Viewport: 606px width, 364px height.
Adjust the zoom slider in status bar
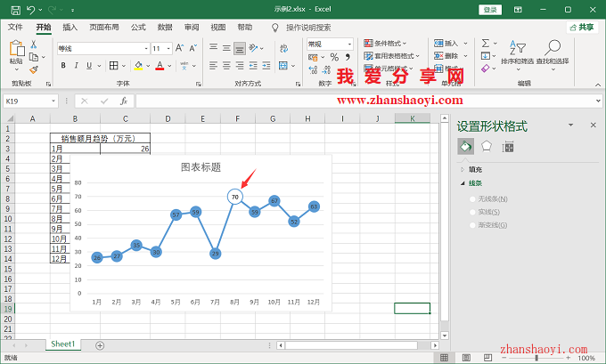(x=536, y=358)
